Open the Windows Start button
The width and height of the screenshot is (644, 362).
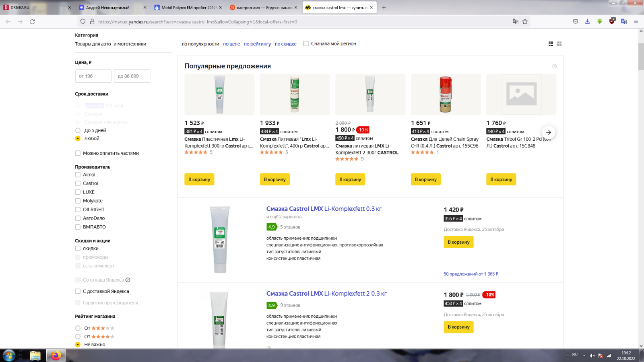[9, 356]
